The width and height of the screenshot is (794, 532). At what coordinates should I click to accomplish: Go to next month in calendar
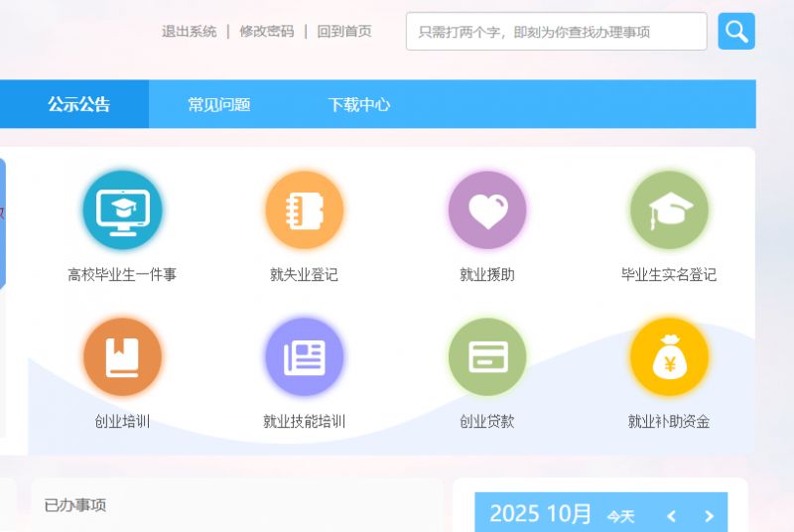[709, 516]
